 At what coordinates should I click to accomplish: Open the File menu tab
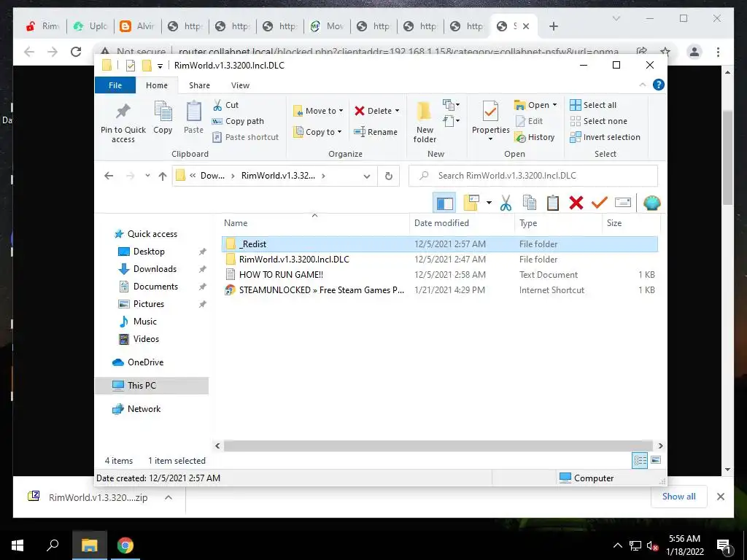[x=115, y=85]
